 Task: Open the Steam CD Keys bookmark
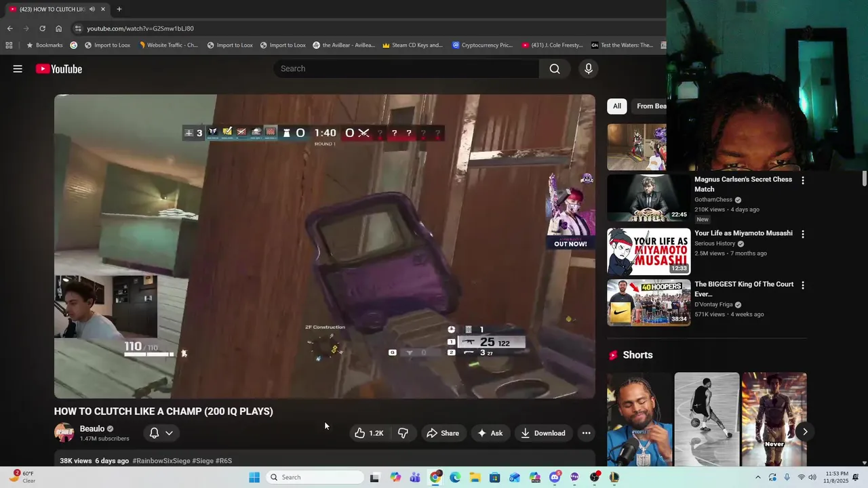tap(413, 45)
